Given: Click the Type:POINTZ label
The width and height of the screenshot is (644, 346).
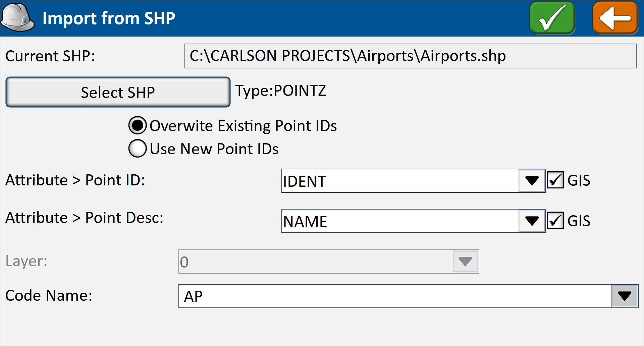Looking at the screenshot, I should [x=281, y=91].
